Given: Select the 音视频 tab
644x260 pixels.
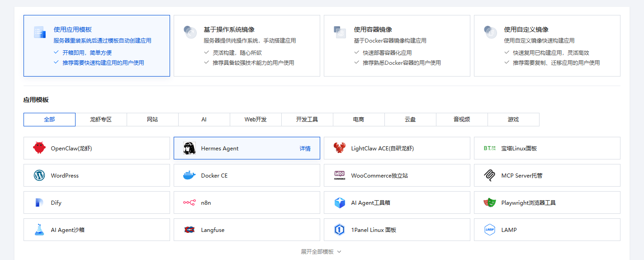Looking at the screenshot, I should pyautogui.click(x=462, y=120).
